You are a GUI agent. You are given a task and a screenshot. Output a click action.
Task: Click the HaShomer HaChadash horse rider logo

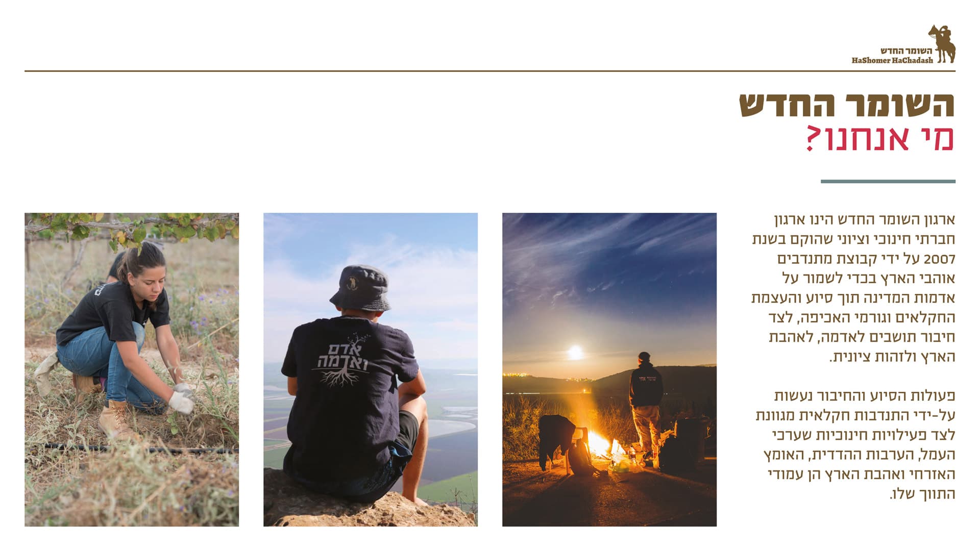pyautogui.click(x=942, y=44)
